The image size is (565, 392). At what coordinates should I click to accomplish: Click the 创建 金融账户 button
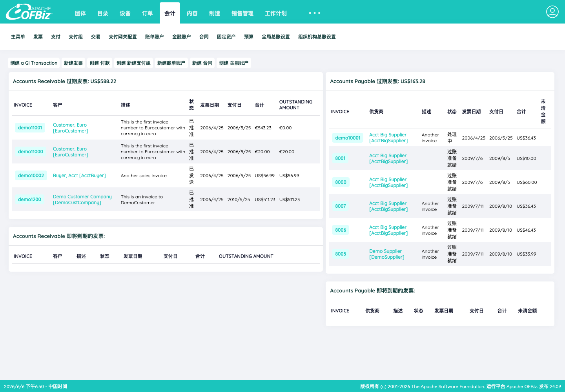(234, 63)
